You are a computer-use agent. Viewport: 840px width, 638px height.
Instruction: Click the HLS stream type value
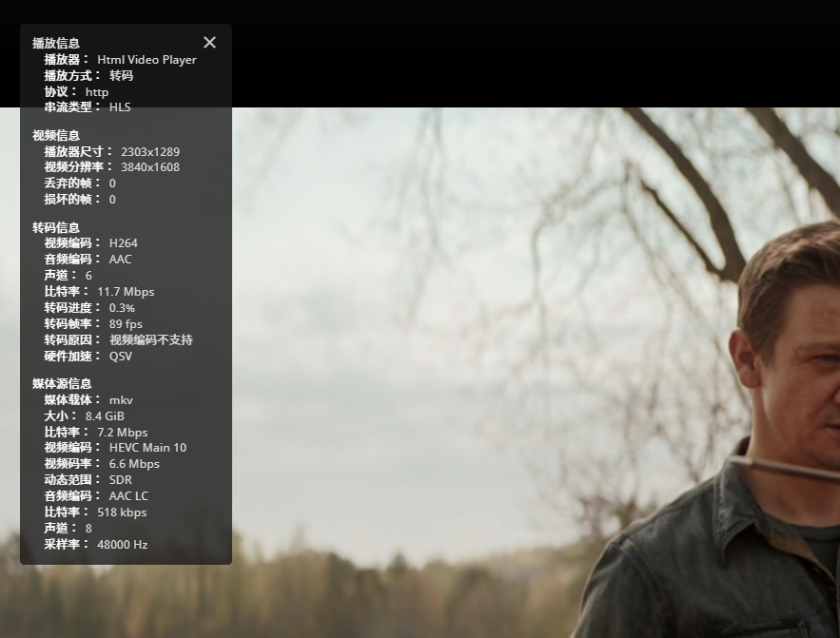tap(120, 107)
